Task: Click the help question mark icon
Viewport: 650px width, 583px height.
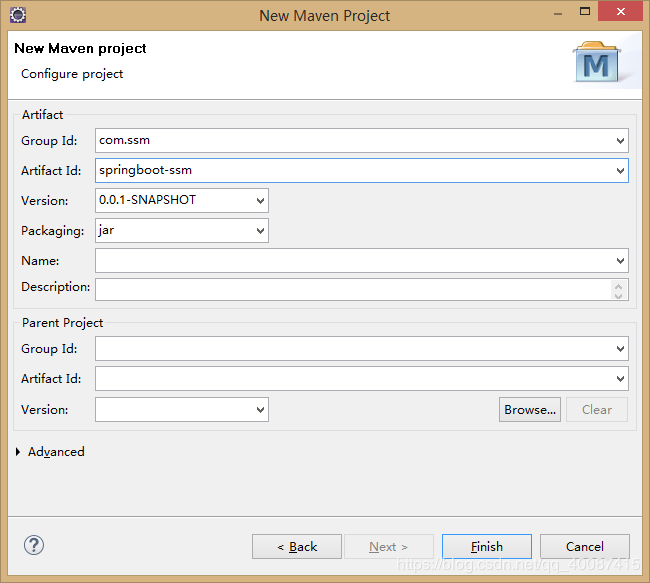Action: [x=34, y=545]
